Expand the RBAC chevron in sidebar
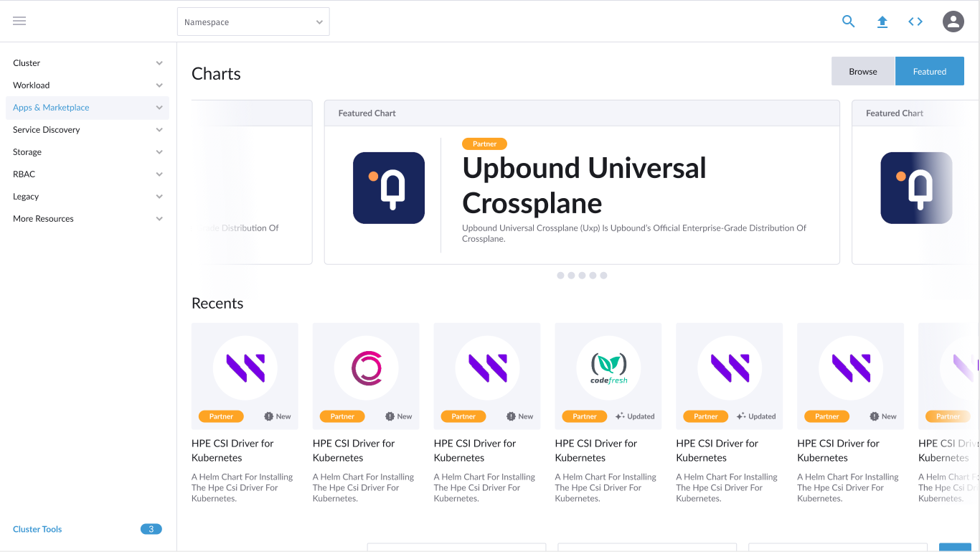 (159, 174)
